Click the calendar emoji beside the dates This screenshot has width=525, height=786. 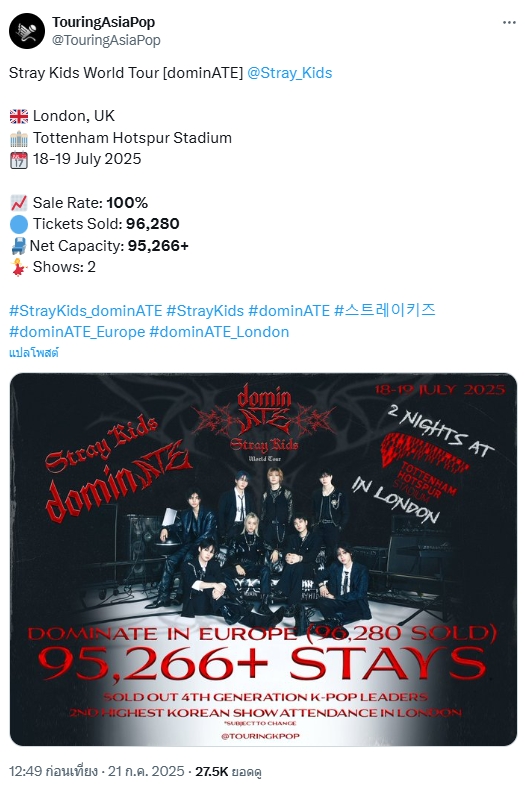(19, 160)
